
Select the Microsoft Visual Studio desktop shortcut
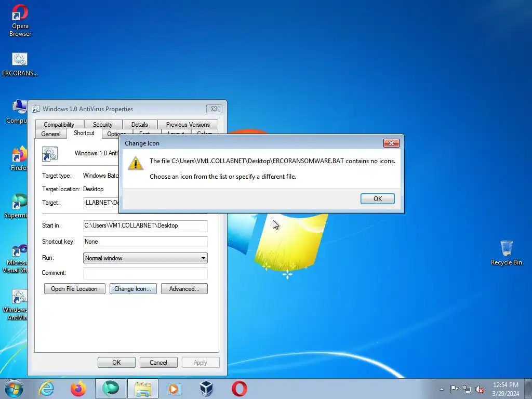click(x=15, y=259)
